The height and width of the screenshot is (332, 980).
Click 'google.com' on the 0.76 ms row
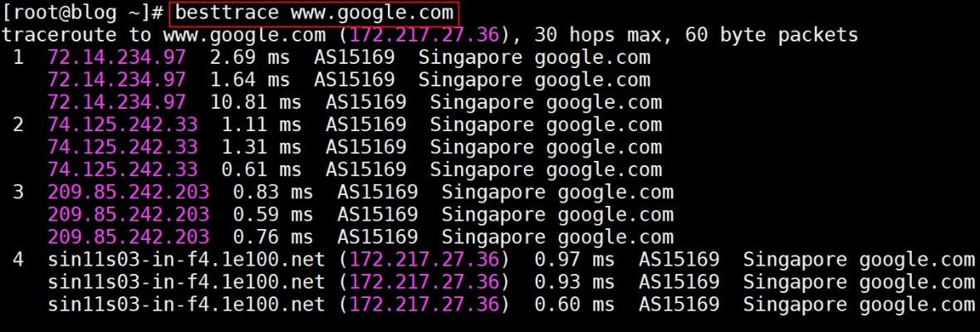[615, 237]
